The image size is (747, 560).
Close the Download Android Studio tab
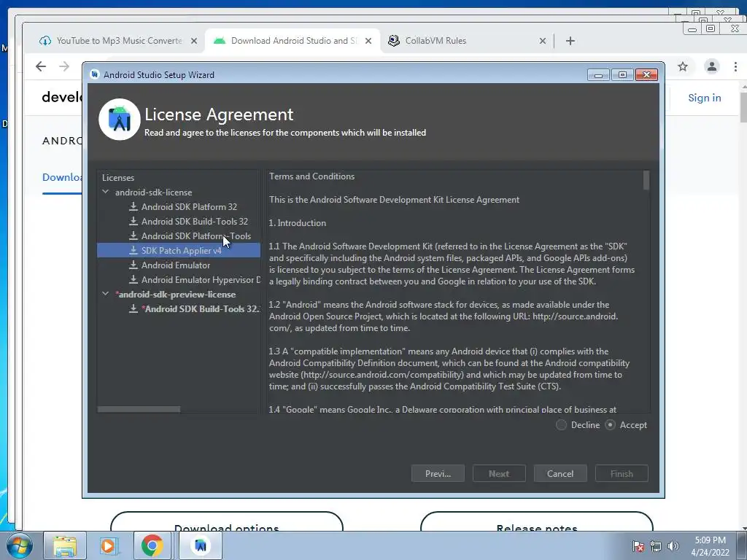click(x=368, y=41)
